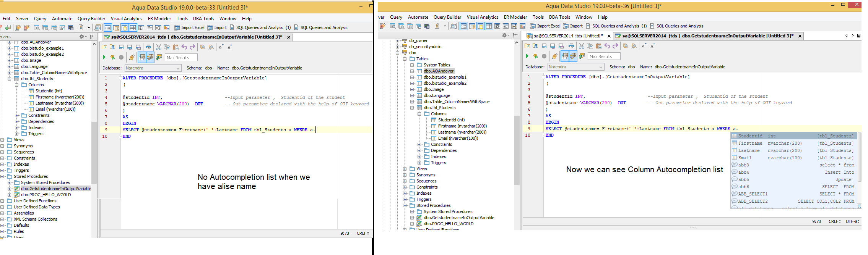Click the autocompletion list vertical scrollbar
Viewport: 868px width, 255px height.
click(859, 157)
